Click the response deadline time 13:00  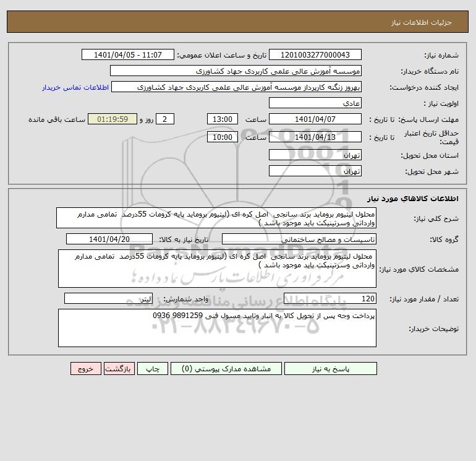[x=223, y=119]
